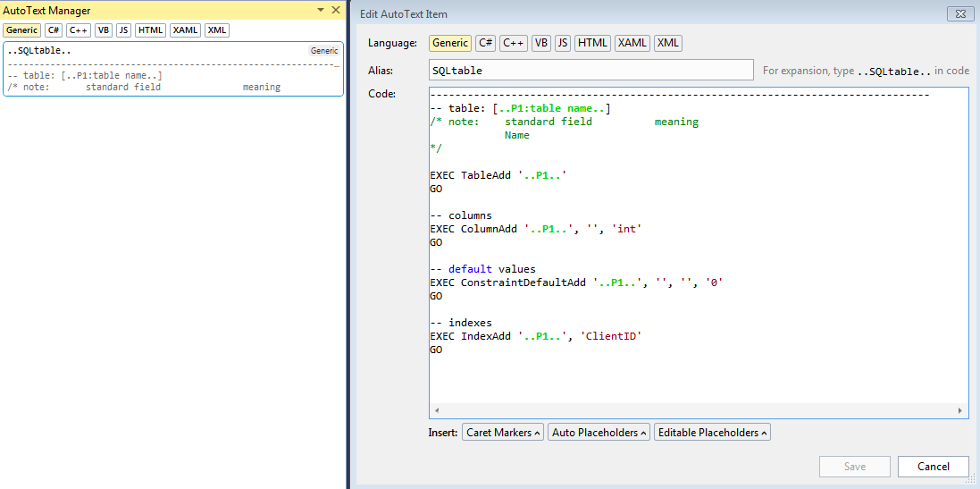Select HTML filter in AutoText Manager
This screenshot has height=489, width=980.
tap(151, 30)
